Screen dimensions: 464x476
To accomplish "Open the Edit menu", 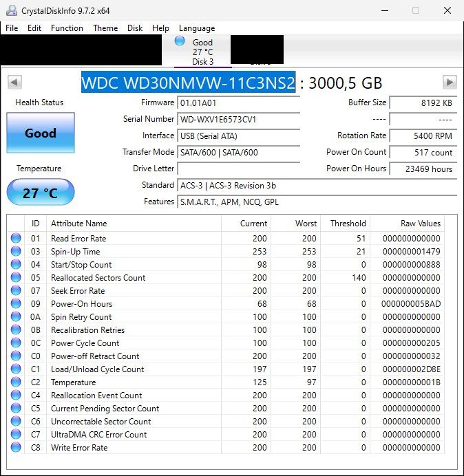I will tap(34, 28).
